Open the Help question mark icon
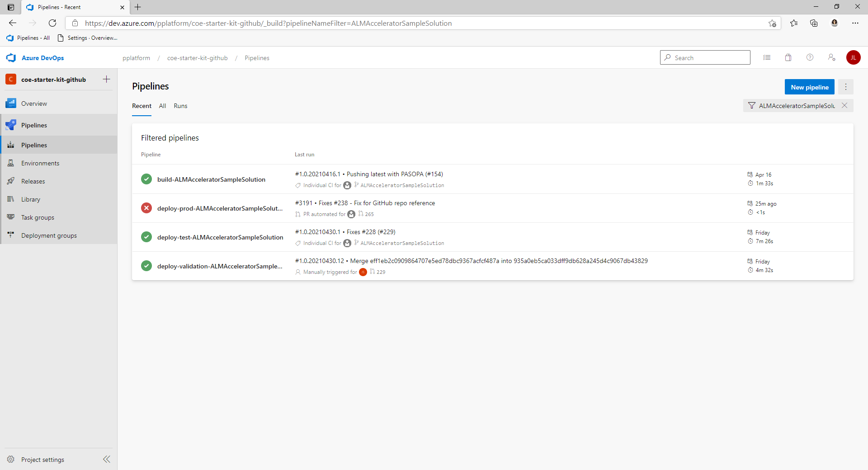This screenshot has height=470, width=868. click(810, 57)
